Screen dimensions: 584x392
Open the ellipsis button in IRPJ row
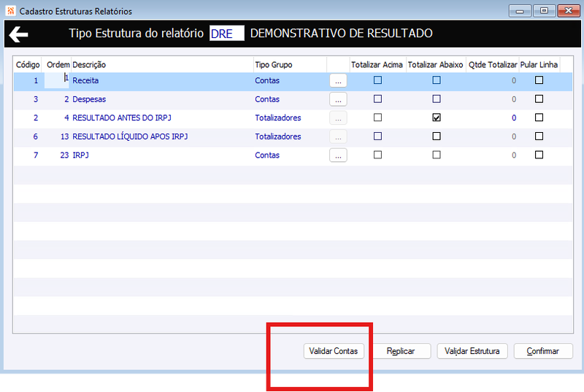[x=338, y=155]
